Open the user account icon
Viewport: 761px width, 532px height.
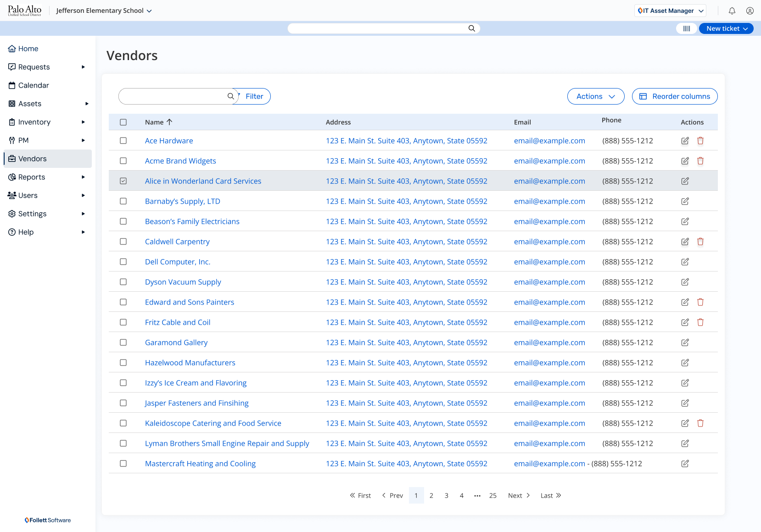pyautogui.click(x=750, y=10)
